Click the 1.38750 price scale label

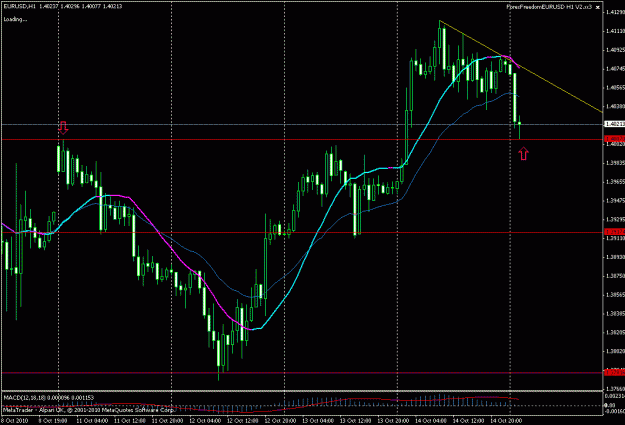615,275
